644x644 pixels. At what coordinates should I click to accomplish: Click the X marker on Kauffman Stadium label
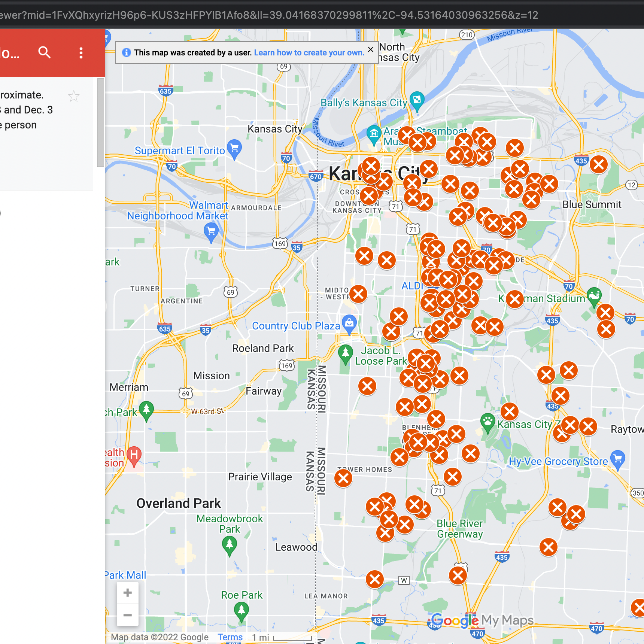(x=515, y=299)
